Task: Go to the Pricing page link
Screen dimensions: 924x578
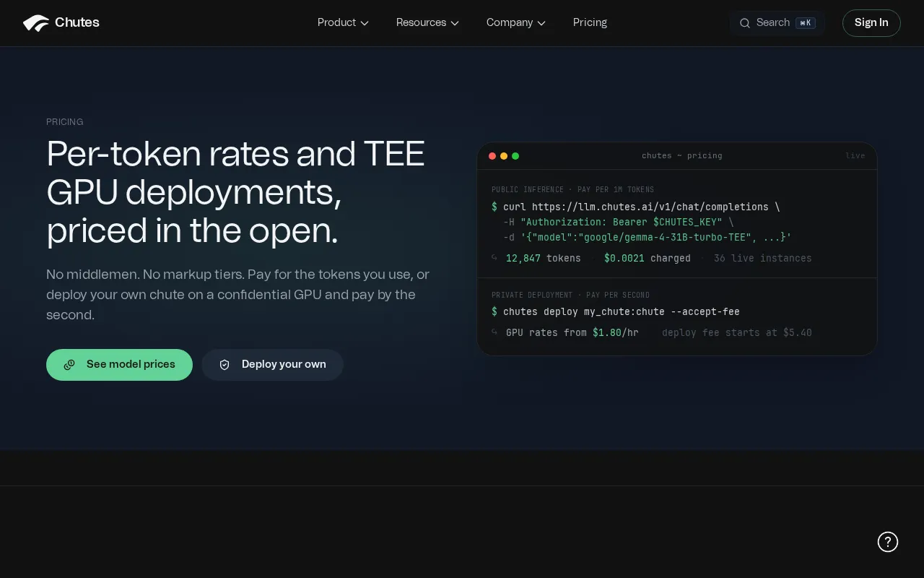Action: click(x=590, y=22)
